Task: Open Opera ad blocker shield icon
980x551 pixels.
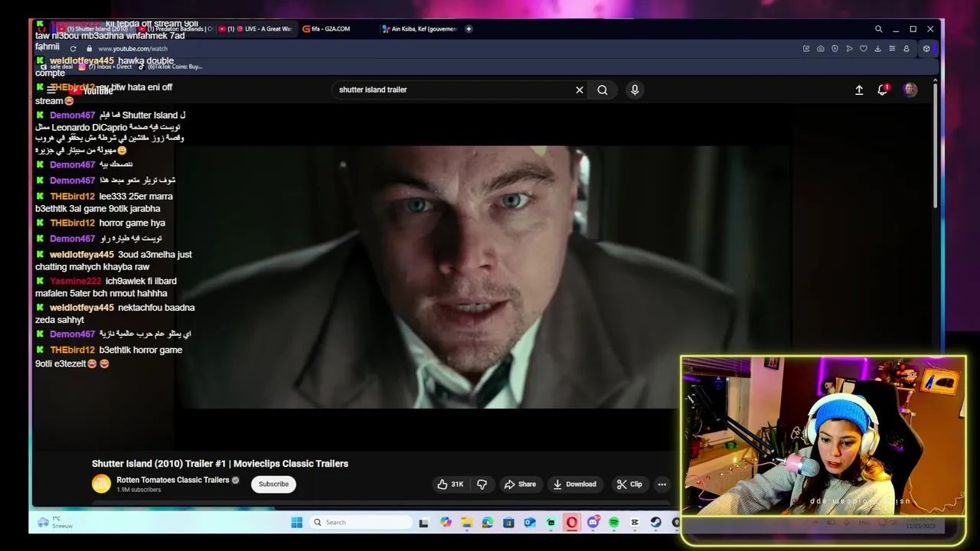Action: click(835, 48)
